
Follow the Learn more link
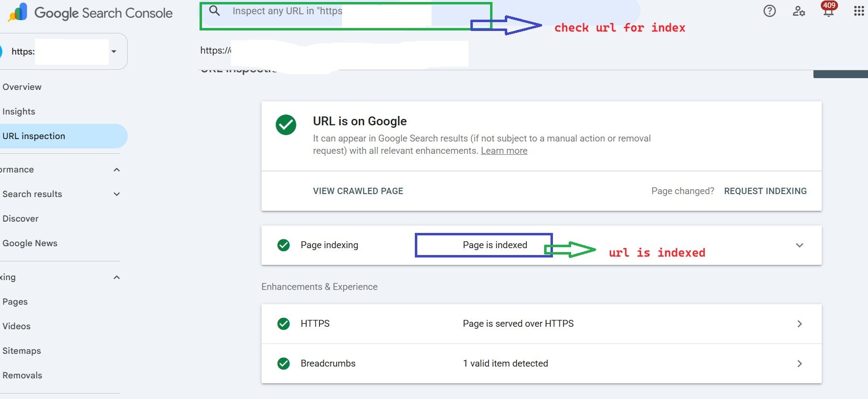point(504,151)
